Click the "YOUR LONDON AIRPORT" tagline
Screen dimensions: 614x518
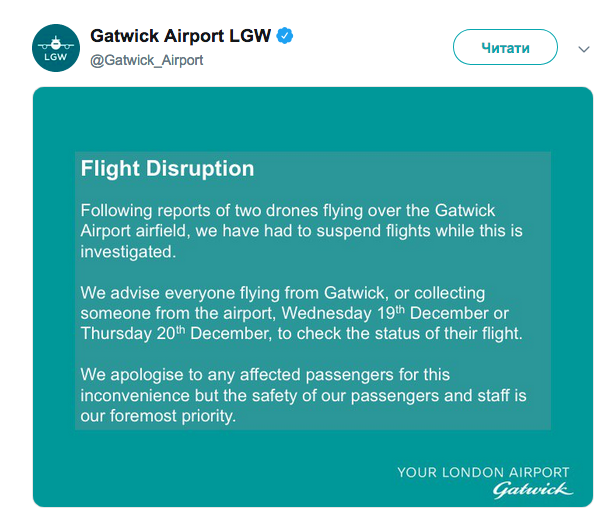point(483,472)
